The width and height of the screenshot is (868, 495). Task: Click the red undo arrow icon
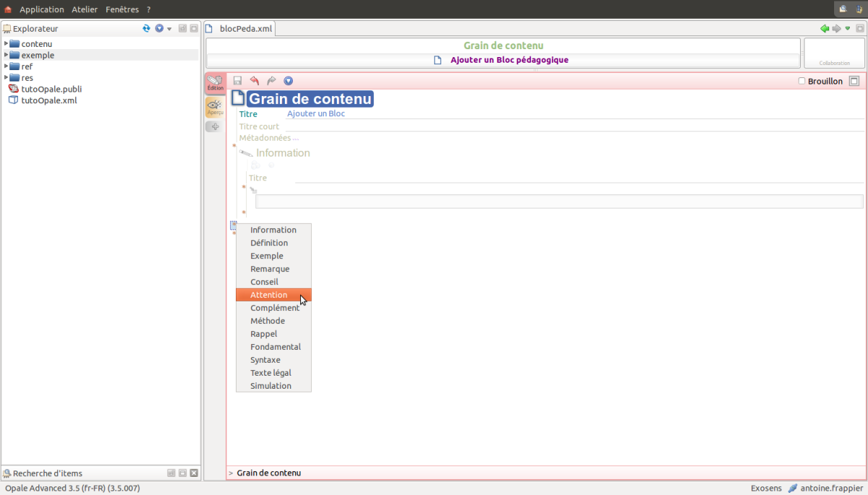click(254, 81)
